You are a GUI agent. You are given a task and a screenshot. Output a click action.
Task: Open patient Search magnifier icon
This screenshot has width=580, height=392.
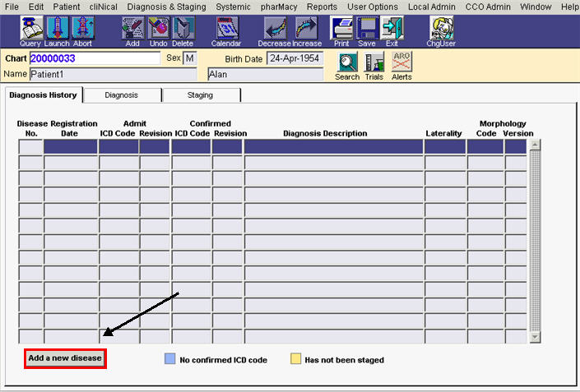347,64
